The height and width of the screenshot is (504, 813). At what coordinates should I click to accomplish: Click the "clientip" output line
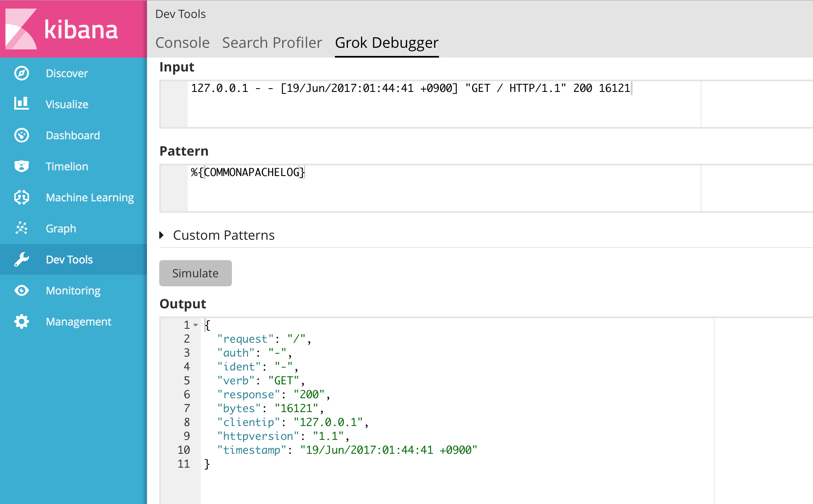pyautogui.click(x=293, y=422)
